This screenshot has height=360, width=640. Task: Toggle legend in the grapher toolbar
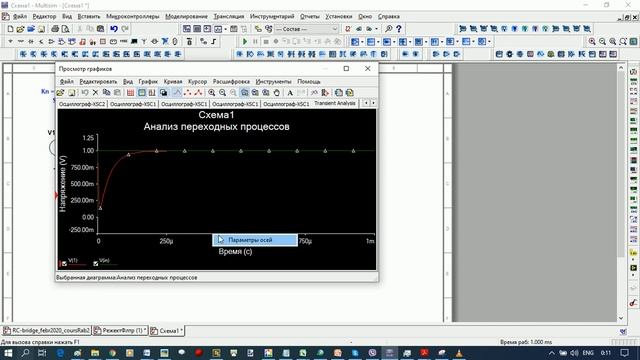click(141, 93)
